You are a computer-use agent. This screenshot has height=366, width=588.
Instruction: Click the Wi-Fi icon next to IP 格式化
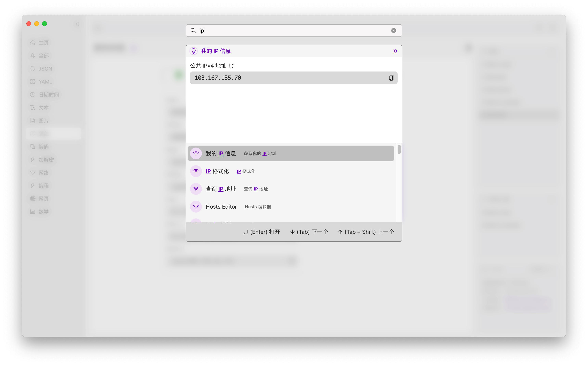[196, 171]
